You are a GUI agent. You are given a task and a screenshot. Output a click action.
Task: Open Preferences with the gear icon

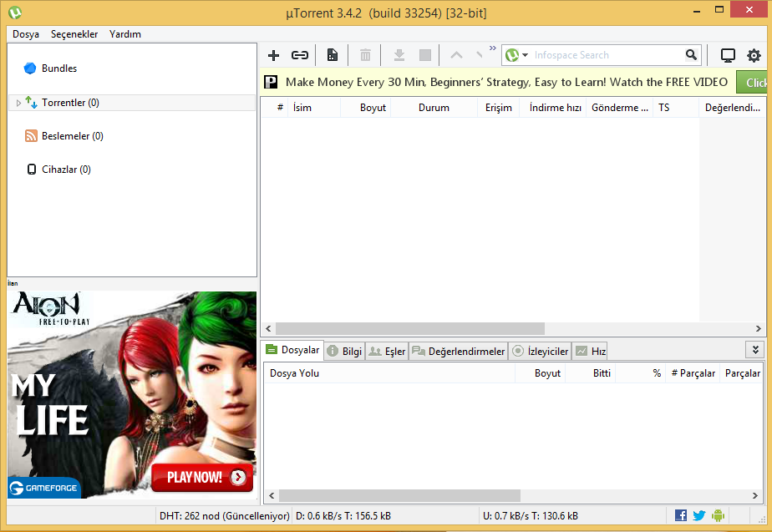point(754,55)
